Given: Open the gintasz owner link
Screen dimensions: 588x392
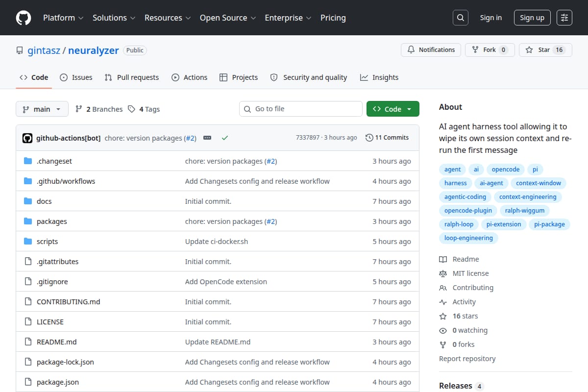Looking at the screenshot, I should pyautogui.click(x=44, y=50).
